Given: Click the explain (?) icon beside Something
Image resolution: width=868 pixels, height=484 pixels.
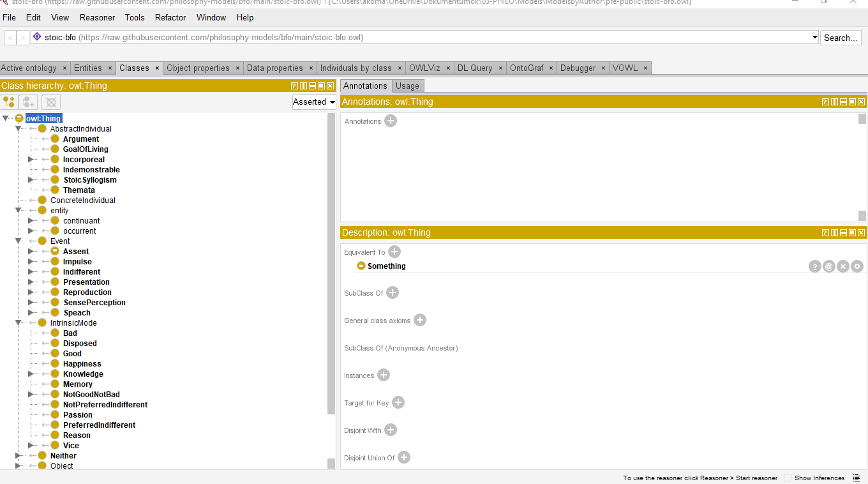Looking at the screenshot, I should pos(815,266).
